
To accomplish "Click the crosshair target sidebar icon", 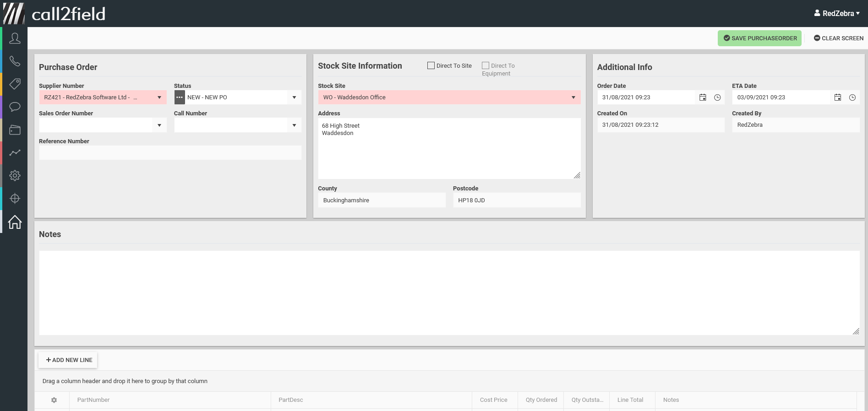I will click(x=15, y=199).
